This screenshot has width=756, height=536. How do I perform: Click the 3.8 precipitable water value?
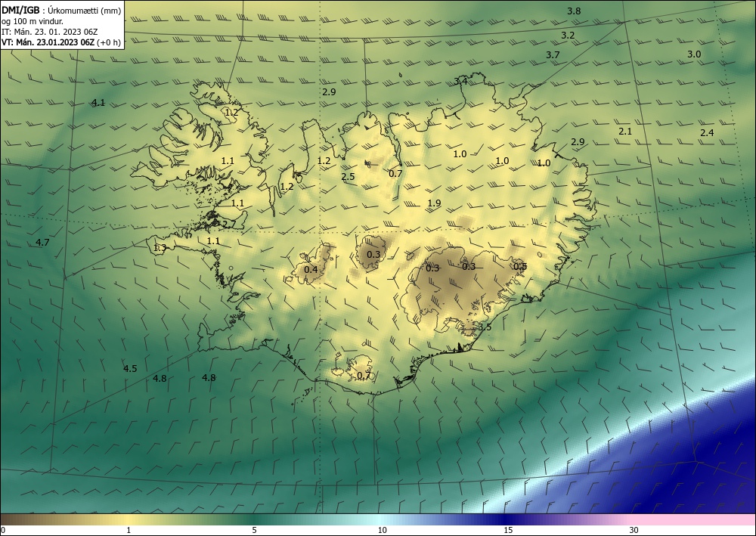click(x=574, y=11)
